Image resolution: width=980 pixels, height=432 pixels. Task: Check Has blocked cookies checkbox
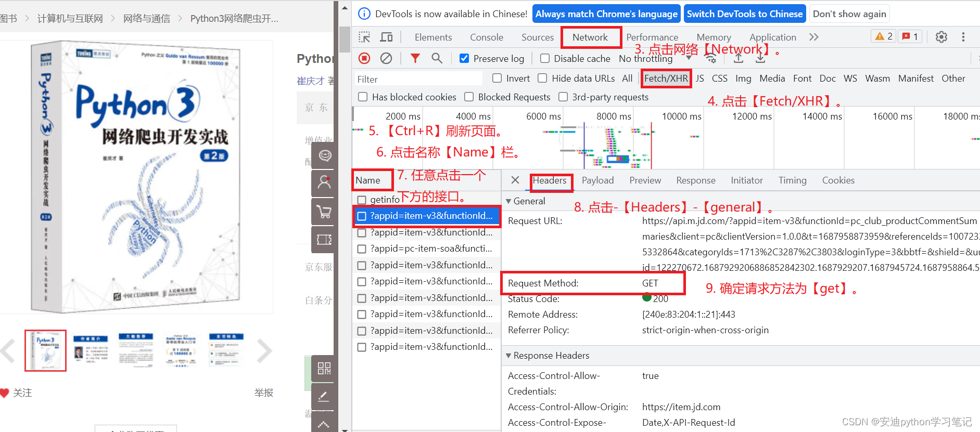point(363,97)
